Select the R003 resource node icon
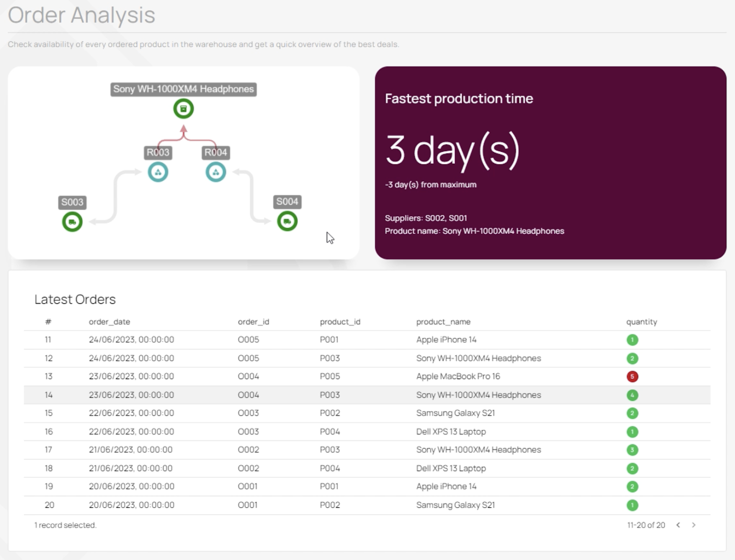 [x=158, y=172]
